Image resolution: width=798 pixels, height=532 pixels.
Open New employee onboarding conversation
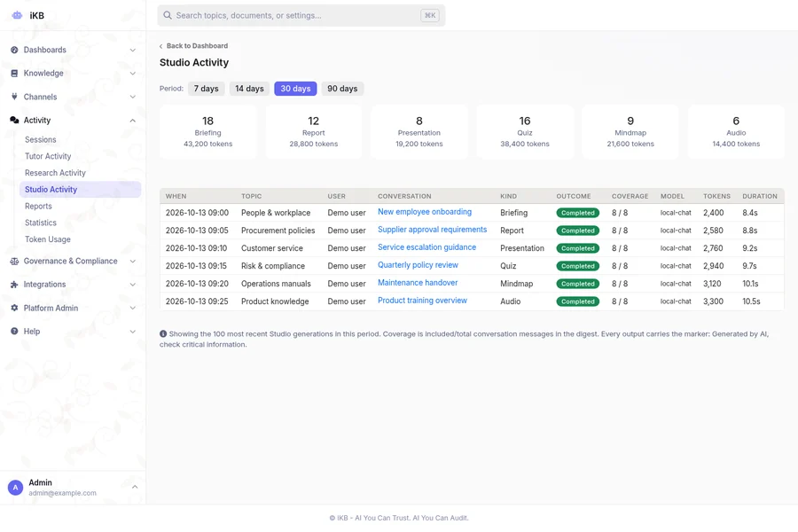[x=425, y=212]
